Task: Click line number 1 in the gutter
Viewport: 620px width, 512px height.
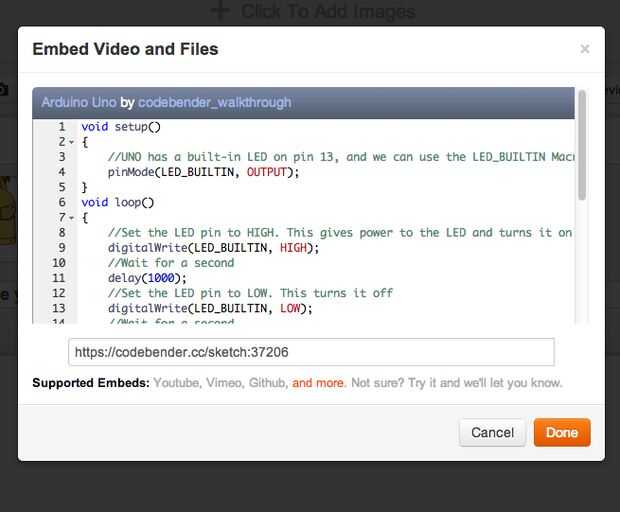Action: (x=62, y=127)
